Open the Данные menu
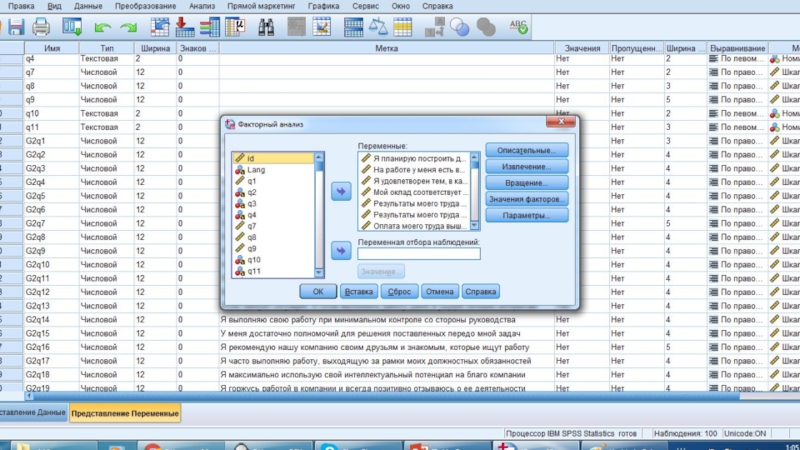 88,6
